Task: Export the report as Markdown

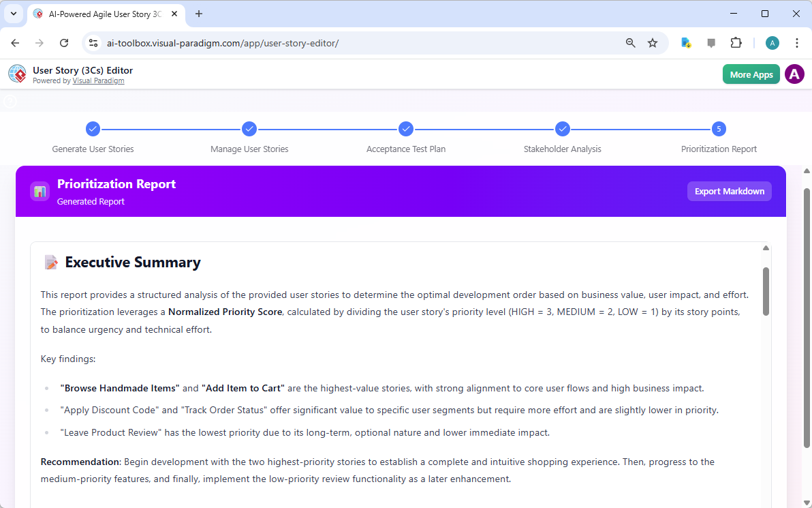Action: click(x=730, y=191)
